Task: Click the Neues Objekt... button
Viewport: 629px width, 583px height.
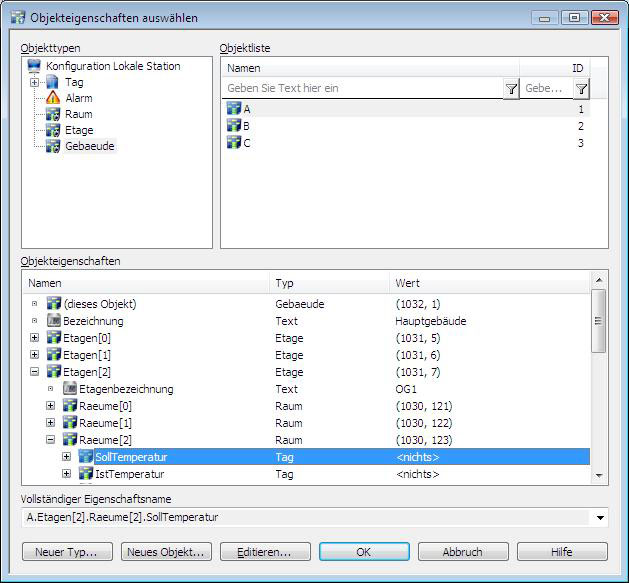Action: point(166,552)
